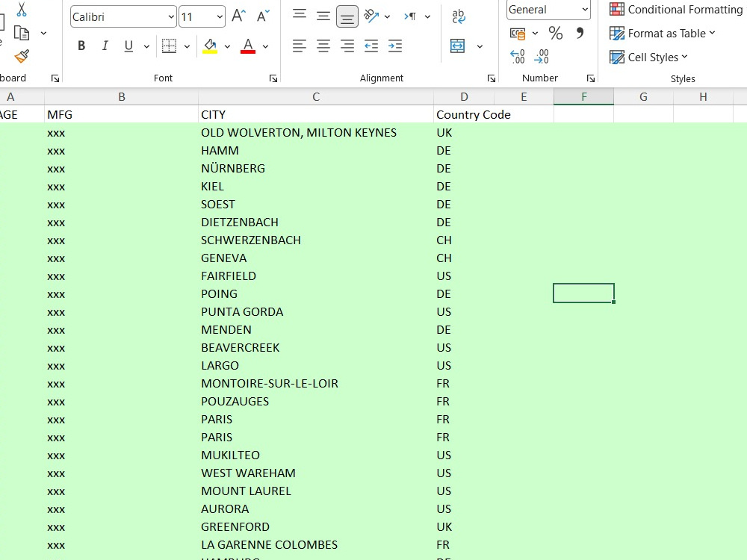This screenshot has width=747, height=560.
Task: Increase Indent
Action: [395, 46]
